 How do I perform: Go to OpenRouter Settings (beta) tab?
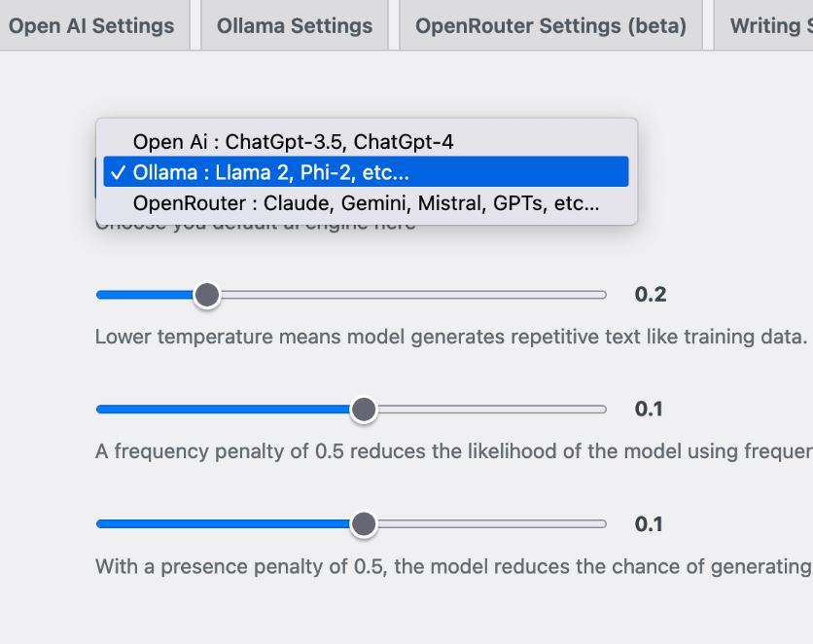pyautogui.click(x=550, y=25)
